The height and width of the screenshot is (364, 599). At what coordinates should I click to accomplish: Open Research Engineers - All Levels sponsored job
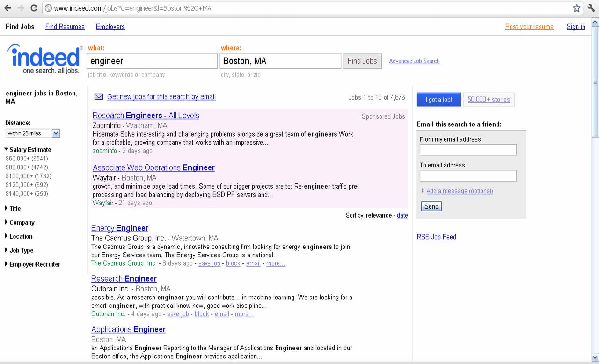point(146,116)
